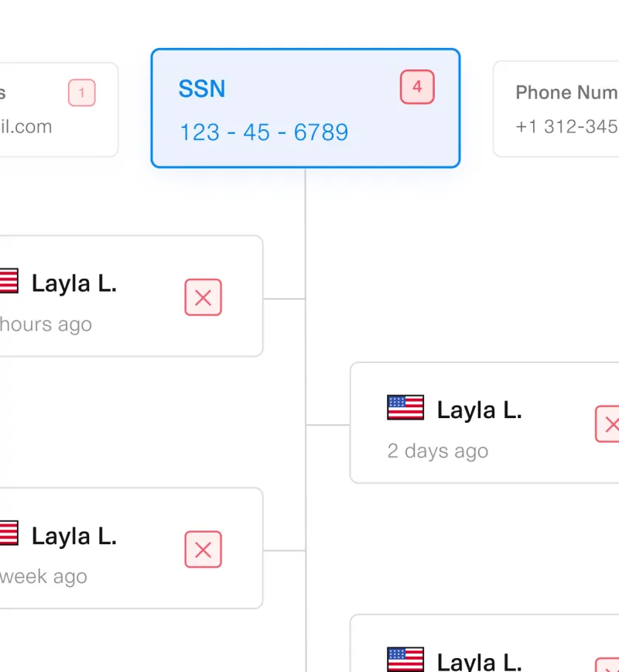Click red X on the hours ago card
The width and height of the screenshot is (619, 672).
pos(203,297)
